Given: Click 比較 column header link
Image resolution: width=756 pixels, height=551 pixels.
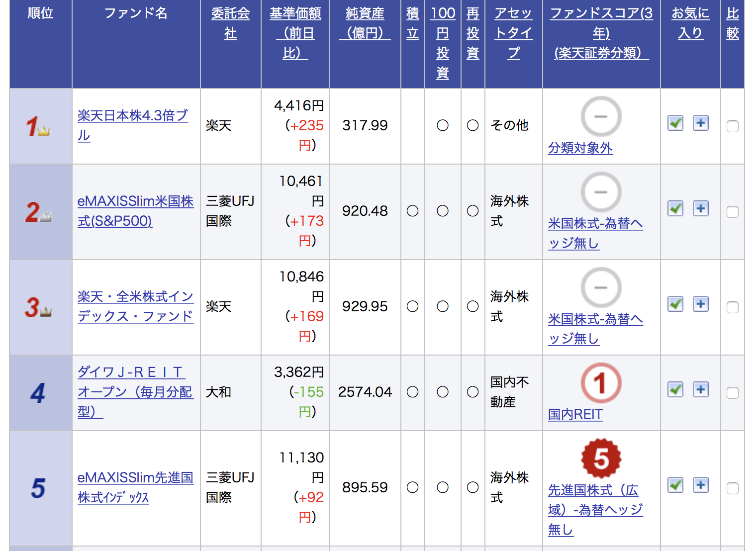Looking at the screenshot, I should pos(733,23).
